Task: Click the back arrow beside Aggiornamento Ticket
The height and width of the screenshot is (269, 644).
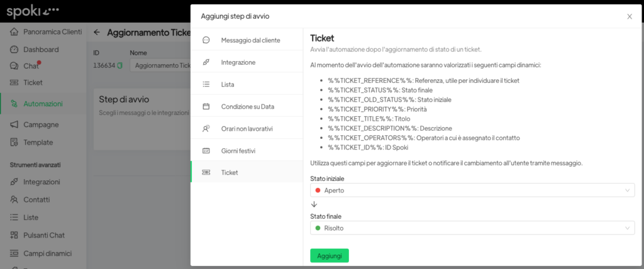Action: coord(97,32)
